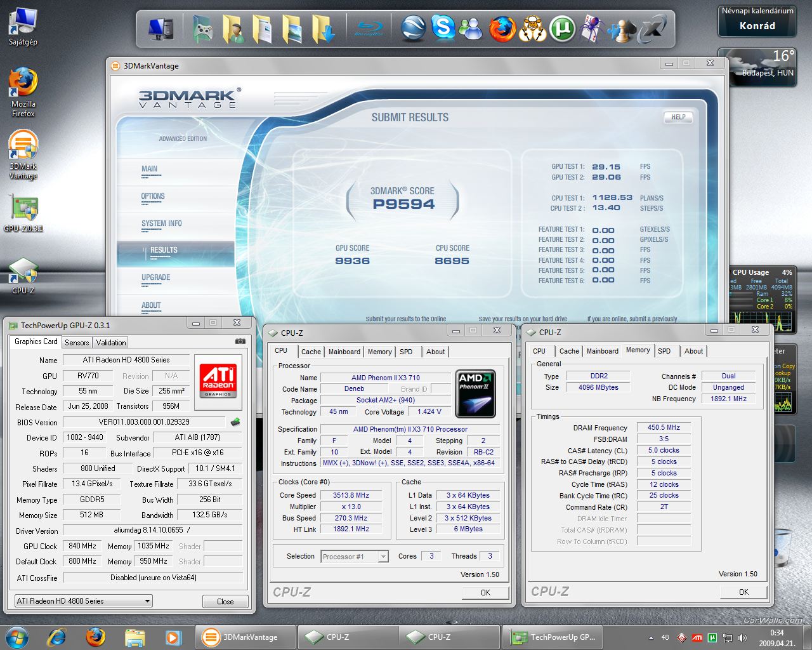
Task: Open Windows Media Player from the taskbar
Action: pos(173,637)
